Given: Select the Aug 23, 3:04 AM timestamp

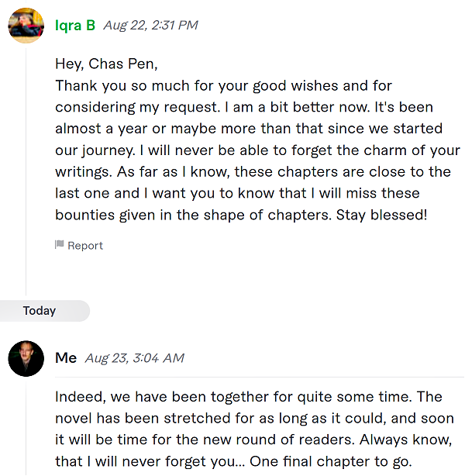Looking at the screenshot, I should pyautogui.click(x=134, y=358).
